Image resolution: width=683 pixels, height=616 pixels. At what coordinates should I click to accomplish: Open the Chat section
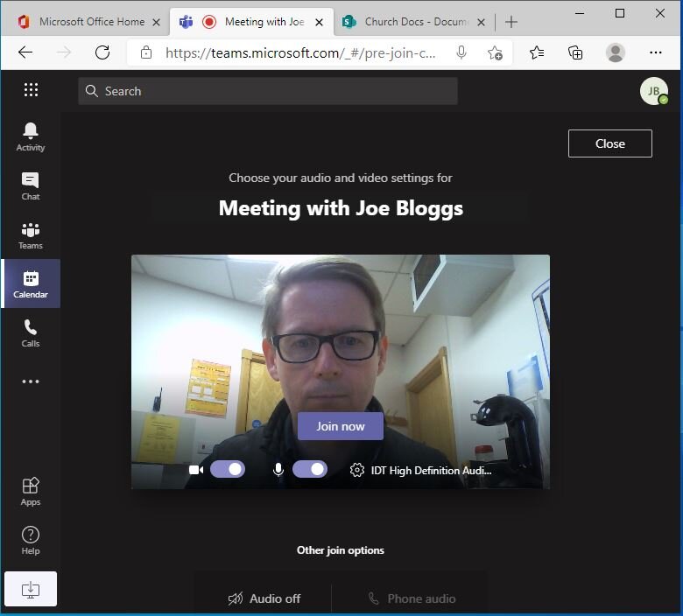pos(31,186)
